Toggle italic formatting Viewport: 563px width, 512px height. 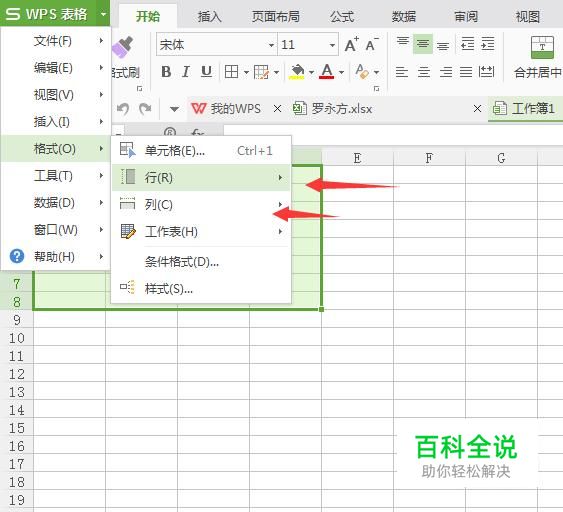tap(186, 72)
